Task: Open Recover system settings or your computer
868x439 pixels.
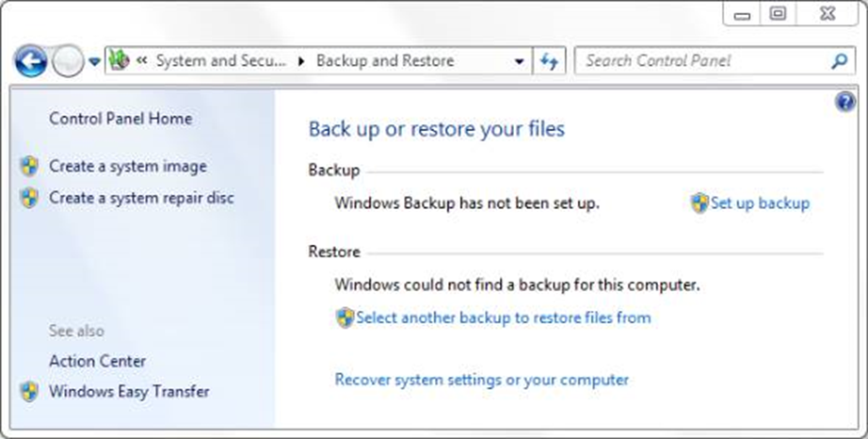Action: [482, 380]
